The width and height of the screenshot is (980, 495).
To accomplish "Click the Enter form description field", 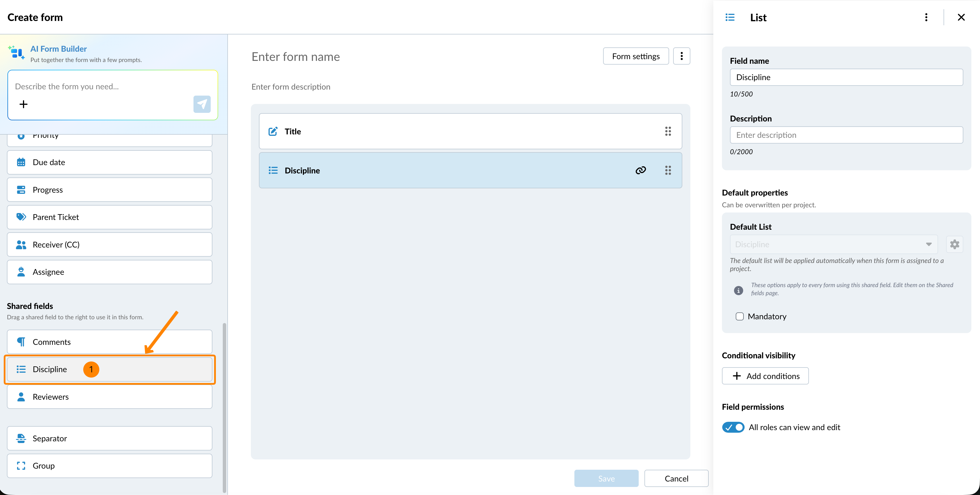I will coord(291,87).
